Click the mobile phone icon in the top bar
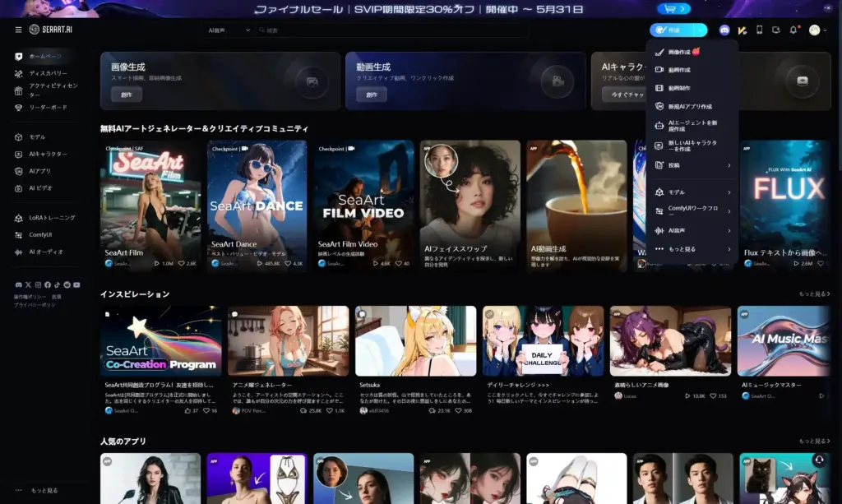The height and width of the screenshot is (504, 842). (759, 30)
